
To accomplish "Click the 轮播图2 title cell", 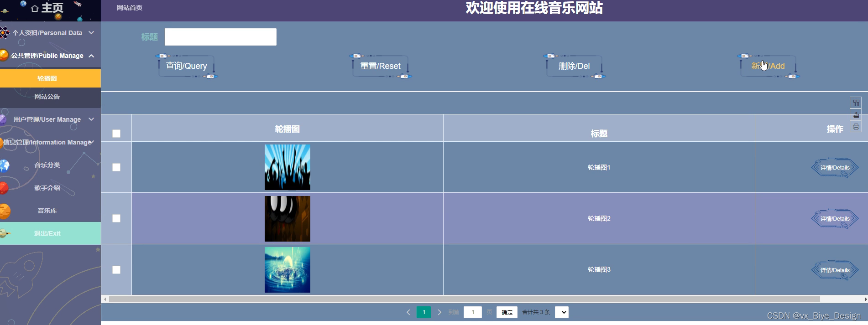I will (x=599, y=218).
